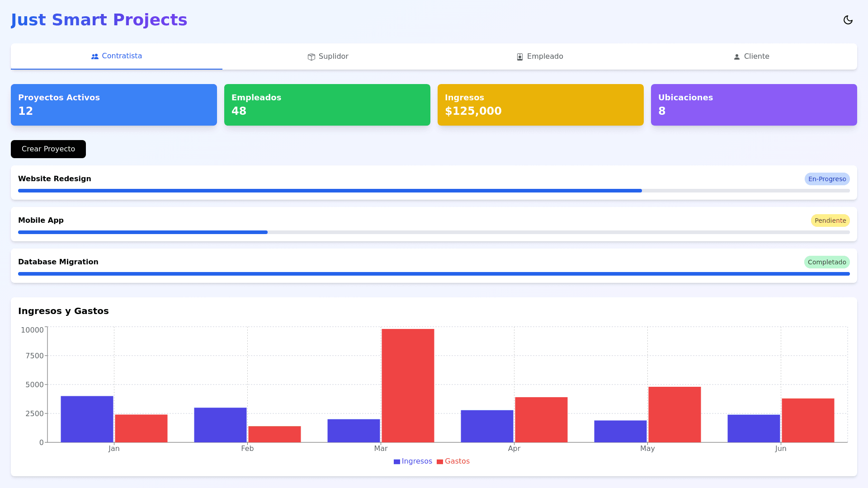Click the Empleado badge icon
Viewport: 868px width, 488px height.
(x=520, y=57)
